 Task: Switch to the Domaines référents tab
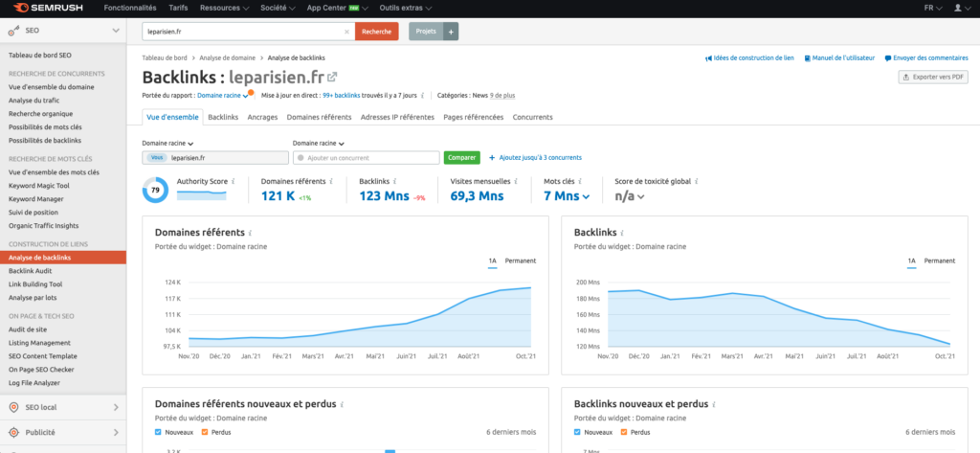[319, 117]
